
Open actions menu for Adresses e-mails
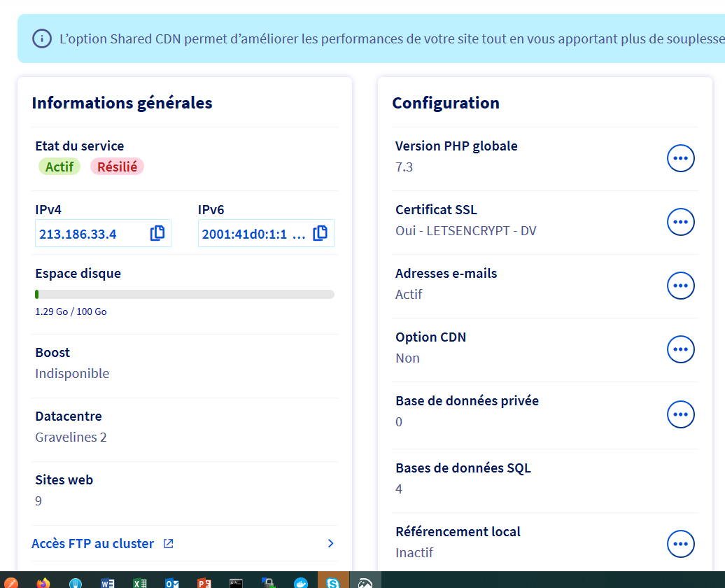tap(680, 286)
